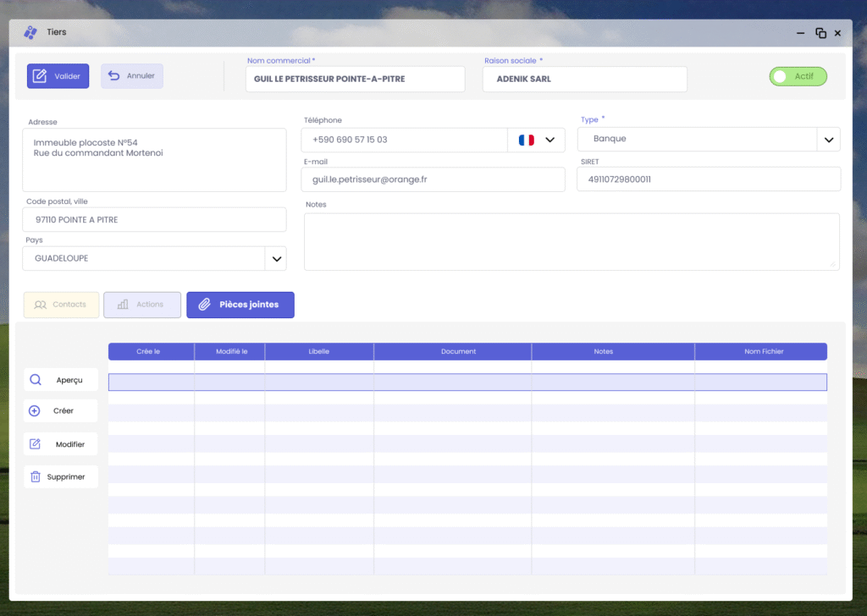Click the Valider pencil icon
The width and height of the screenshot is (867, 616).
coord(40,76)
